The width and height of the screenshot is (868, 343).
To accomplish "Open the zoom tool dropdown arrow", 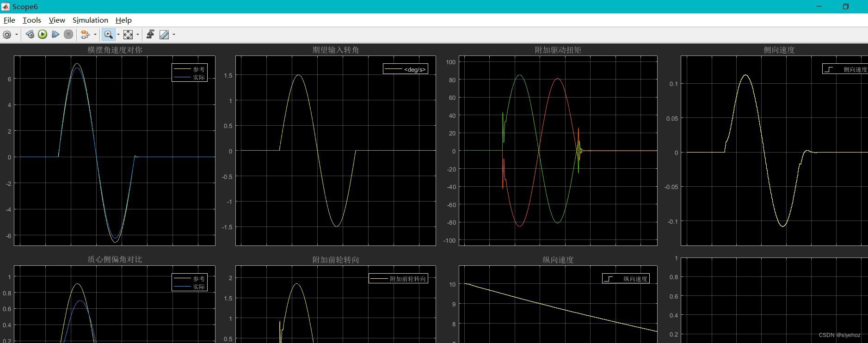I will [x=118, y=35].
